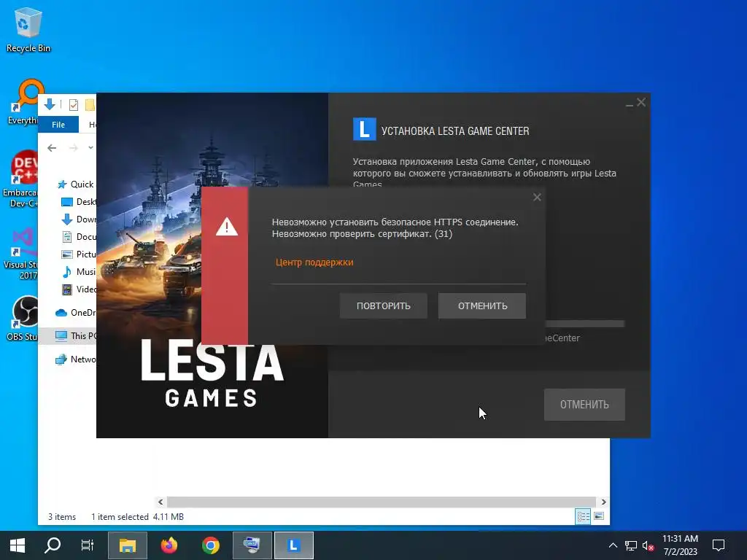Viewport: 747px width, 560px height.
Task: Show hidden system tray icons
Action: 613,545
